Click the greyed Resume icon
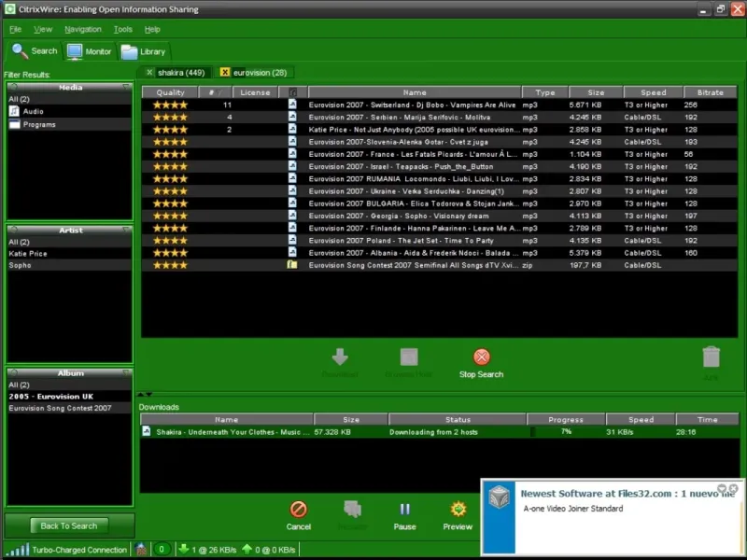 pyautogui.click(x=352, y=509)
